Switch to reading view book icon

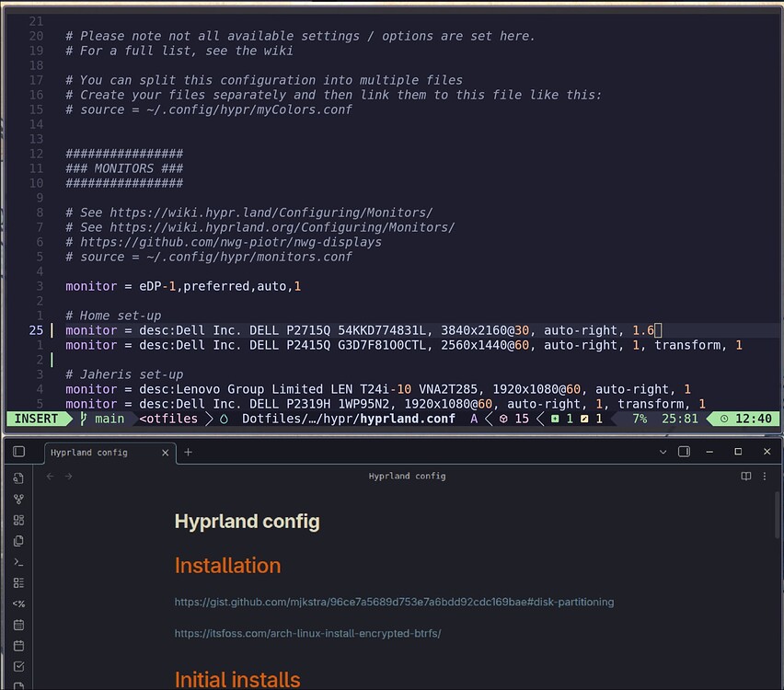pos(746,476)
